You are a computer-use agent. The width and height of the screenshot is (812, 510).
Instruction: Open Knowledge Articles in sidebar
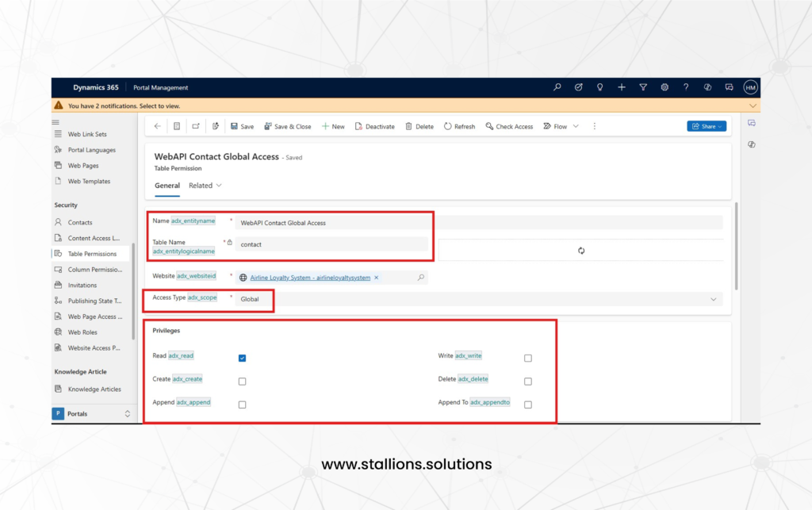pyautogui.click(x=94, y=389)
